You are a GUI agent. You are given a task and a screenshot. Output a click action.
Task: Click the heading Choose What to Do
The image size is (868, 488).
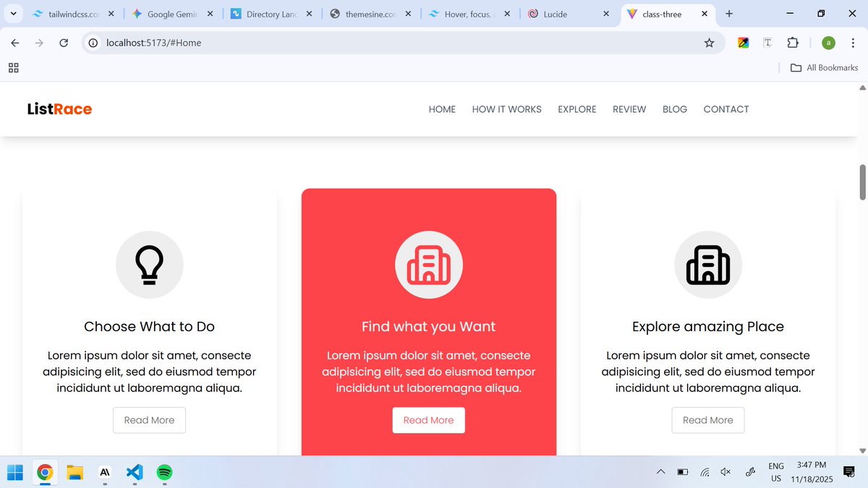149,327
